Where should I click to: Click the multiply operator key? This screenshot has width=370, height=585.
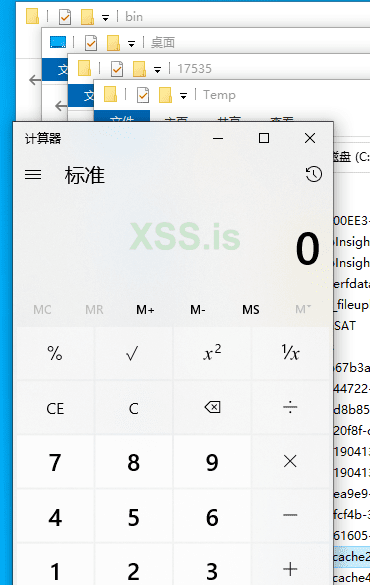click(291, 462)
